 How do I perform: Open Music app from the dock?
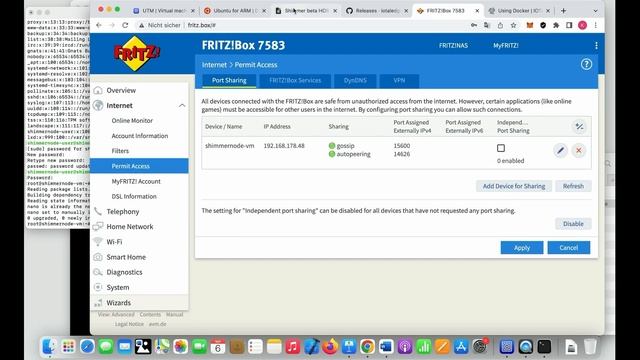tap(292, 347)
